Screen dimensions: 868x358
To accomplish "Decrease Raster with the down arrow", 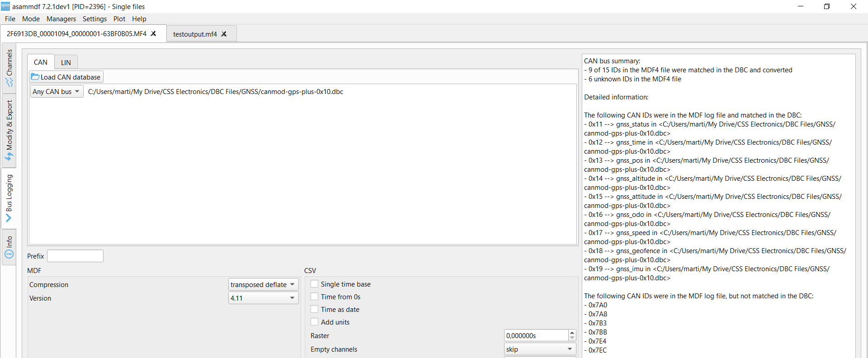I will tap(572, 338).
